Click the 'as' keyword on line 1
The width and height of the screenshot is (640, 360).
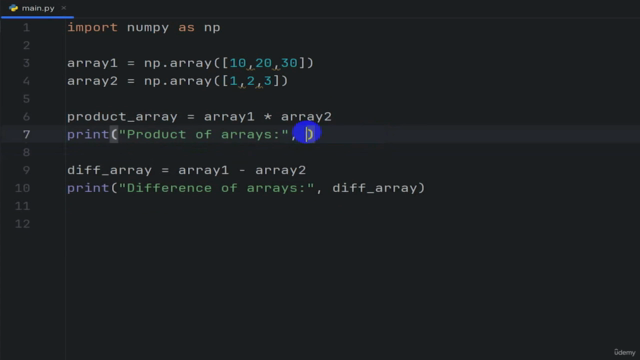pos(187,28)
